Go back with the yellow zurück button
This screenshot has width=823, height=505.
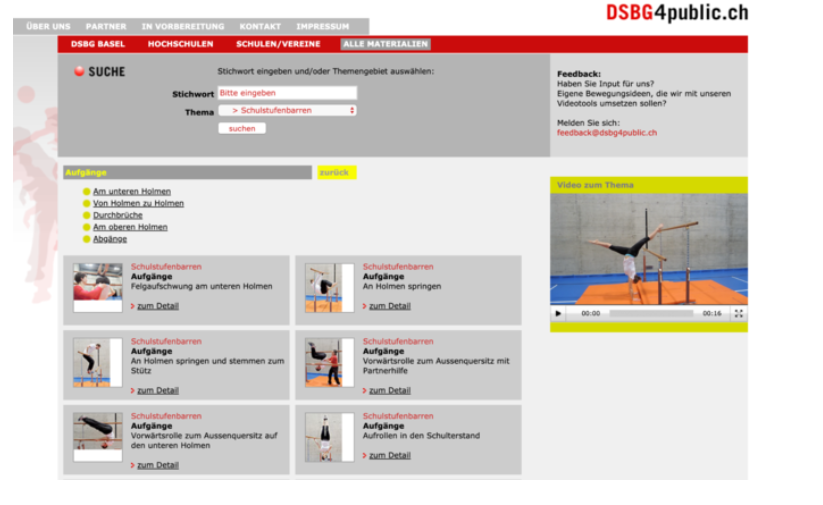coord(335,173)
